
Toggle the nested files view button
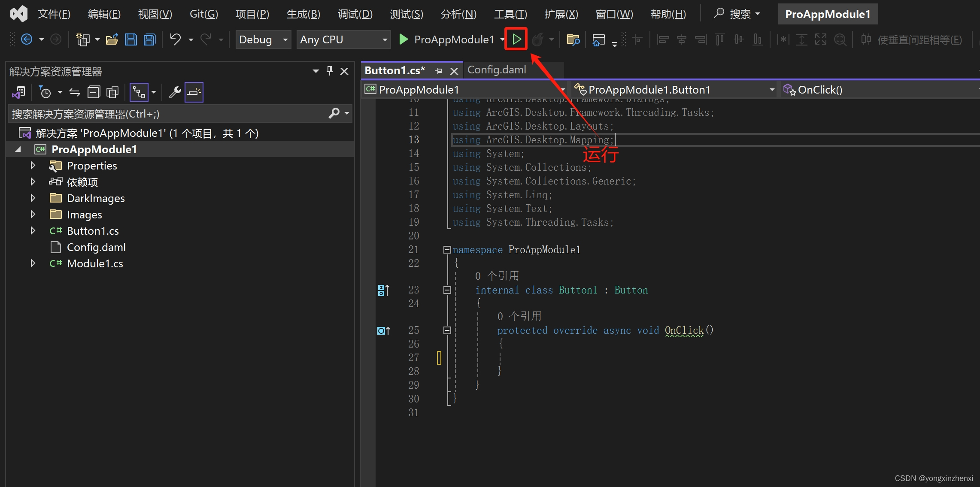[139, 92]
